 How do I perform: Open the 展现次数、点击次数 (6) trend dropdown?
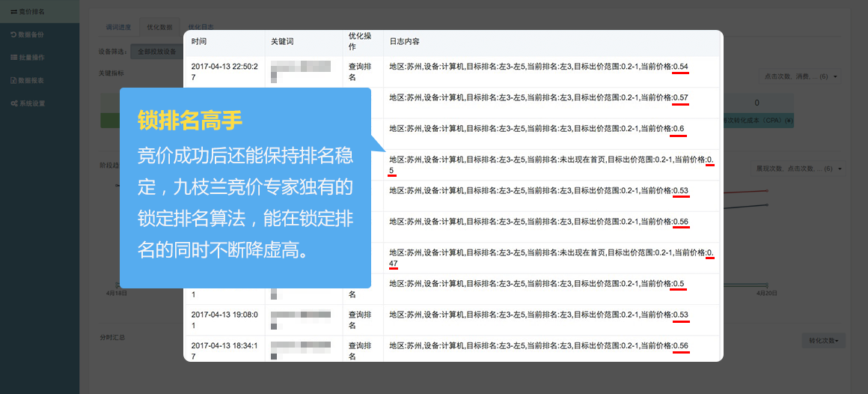pos(797,169)
